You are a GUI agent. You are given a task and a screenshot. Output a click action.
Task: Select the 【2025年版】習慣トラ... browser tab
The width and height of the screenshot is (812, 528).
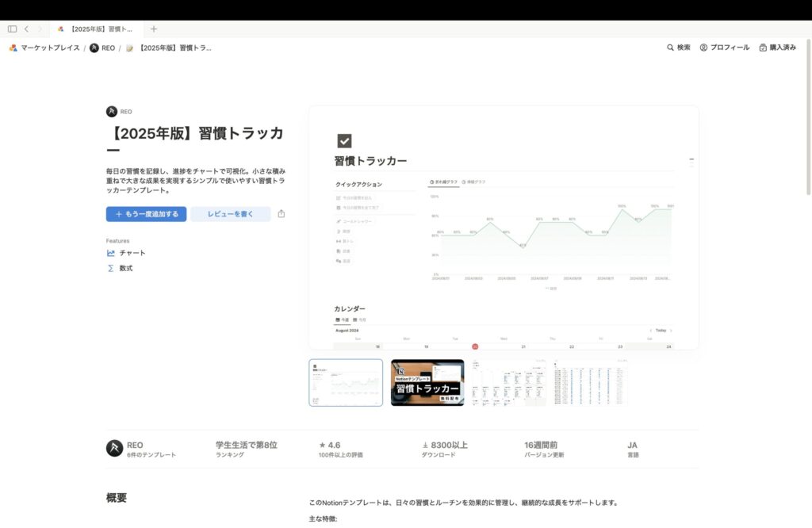click(x=95, y=29)
